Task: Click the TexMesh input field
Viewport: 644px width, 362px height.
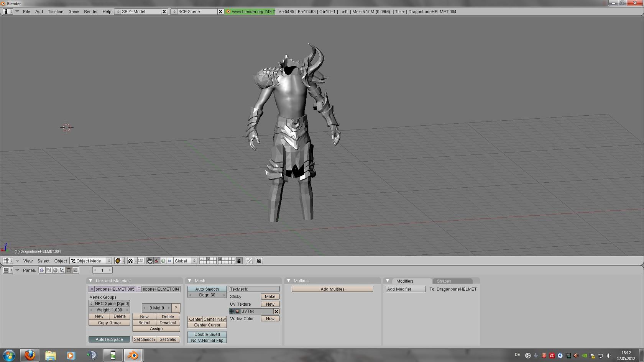Action: click(x=254, y=289)
